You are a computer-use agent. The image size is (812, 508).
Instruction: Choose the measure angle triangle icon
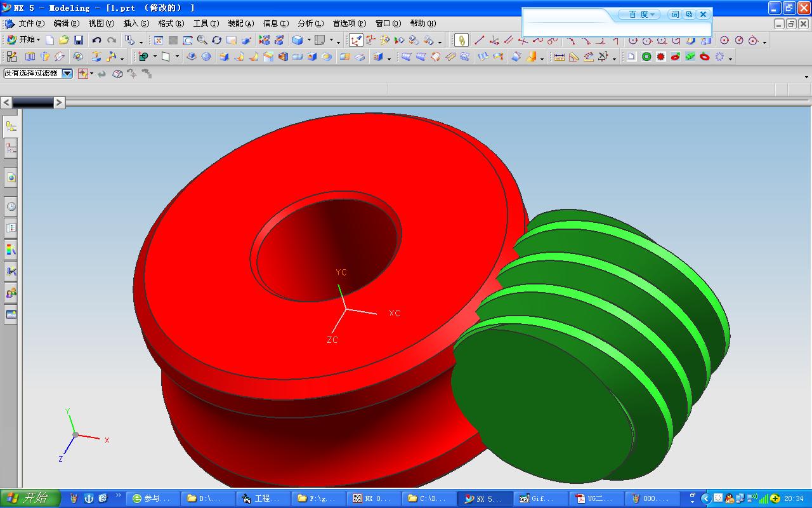coord(573,57)
